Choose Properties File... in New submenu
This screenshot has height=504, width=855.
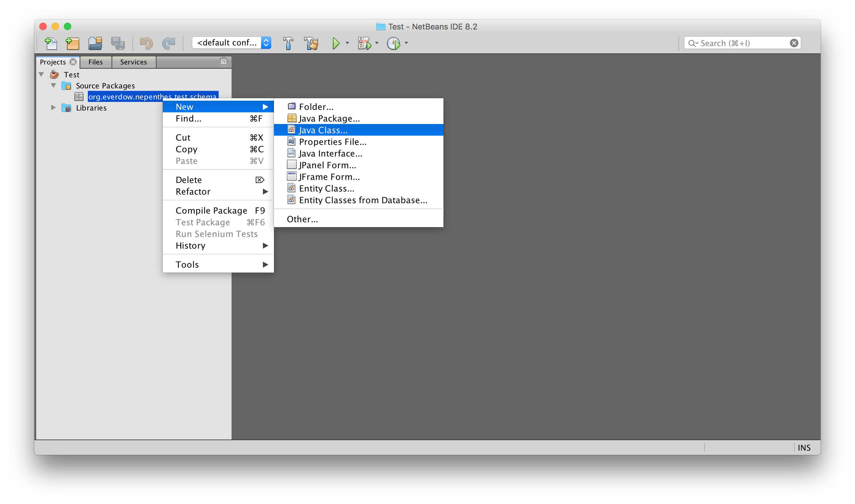[x=358, y=142]
